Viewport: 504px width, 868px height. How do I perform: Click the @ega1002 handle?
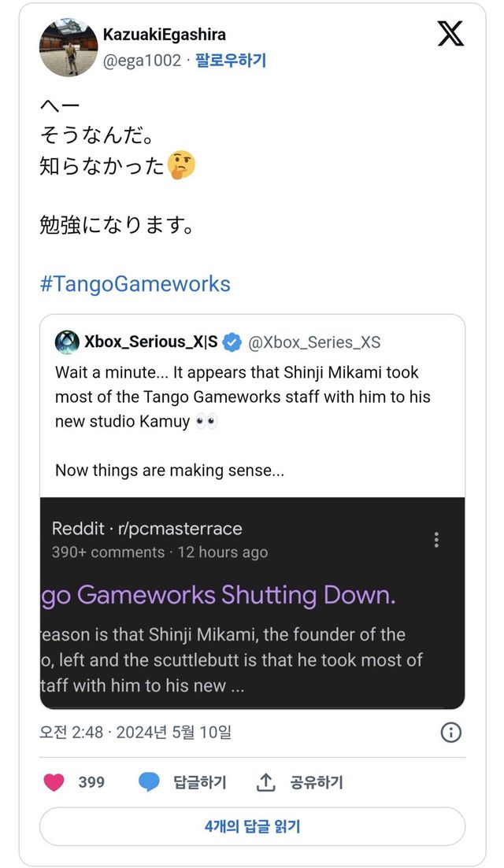point(143,61)
